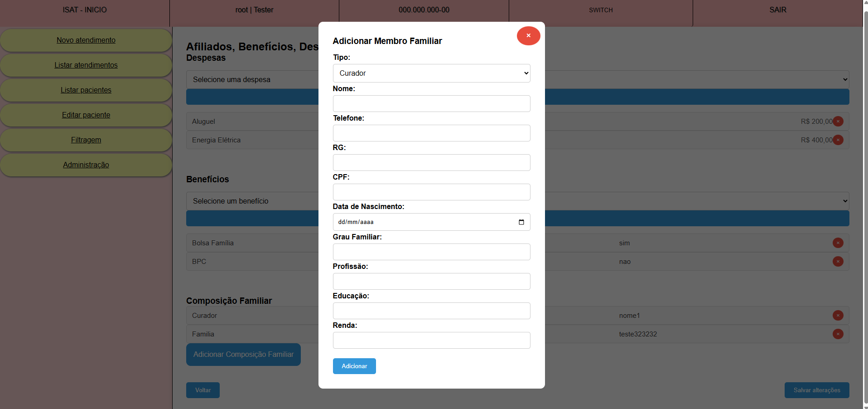Remove the Aluguel expense row
The height and width of the screenshot is (409, 868).
pyautogui.click(x=838, y=122)
